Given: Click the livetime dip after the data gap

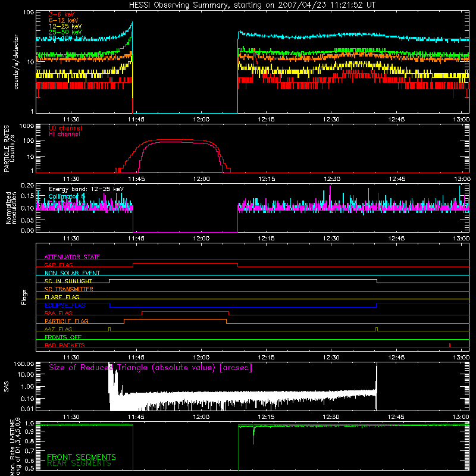Looking at the screenshot, I should click(x=253, y=435).
